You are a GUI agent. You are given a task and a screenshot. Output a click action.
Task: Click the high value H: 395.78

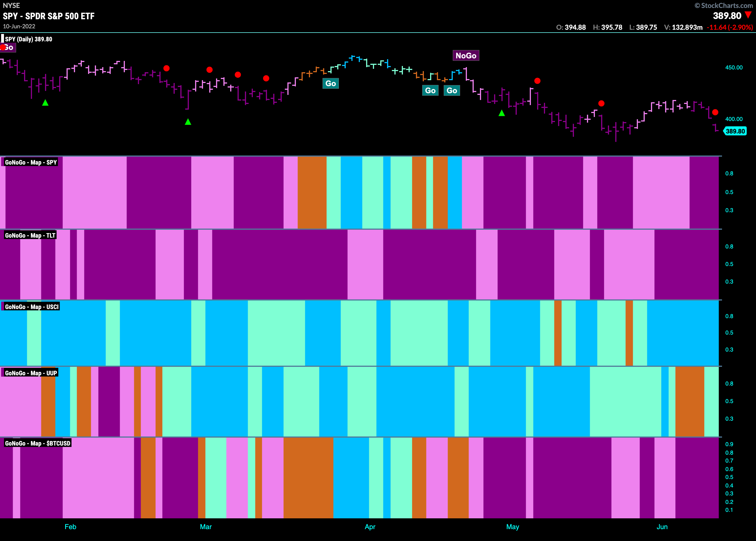[x=607, y=27]
